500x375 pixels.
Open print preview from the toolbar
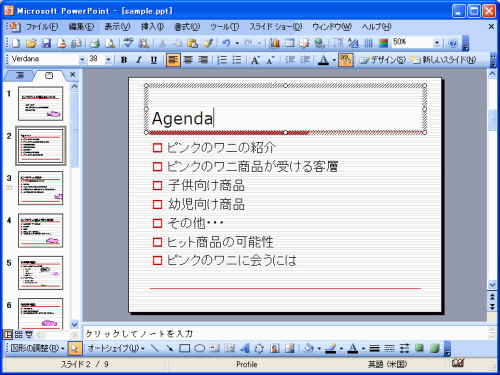point(110,43)
